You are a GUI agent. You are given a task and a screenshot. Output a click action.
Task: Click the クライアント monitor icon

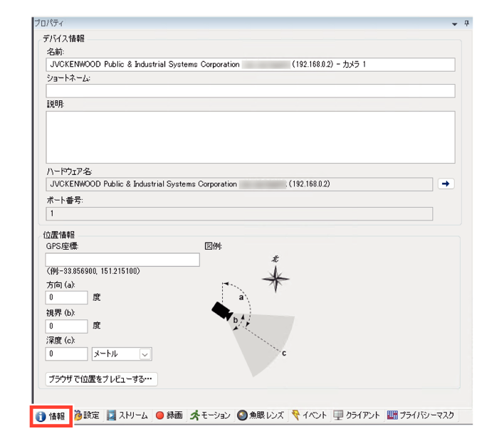click(x=338, y=415)
